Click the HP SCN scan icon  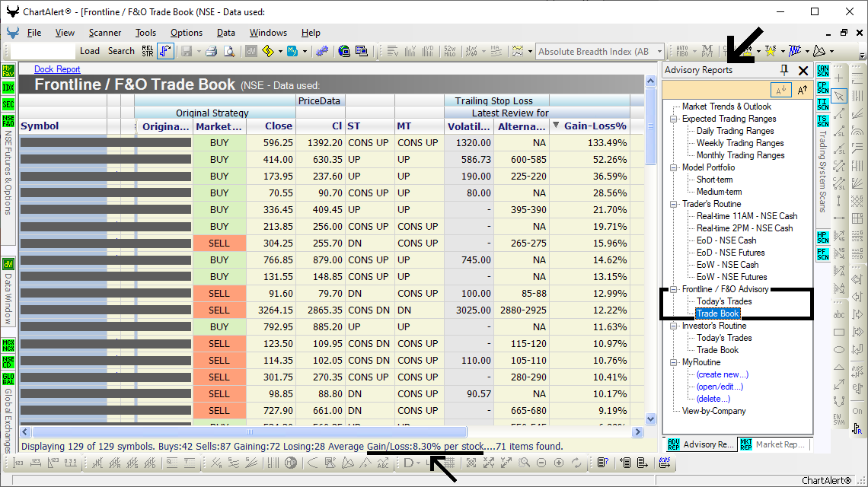coord(822,237)
